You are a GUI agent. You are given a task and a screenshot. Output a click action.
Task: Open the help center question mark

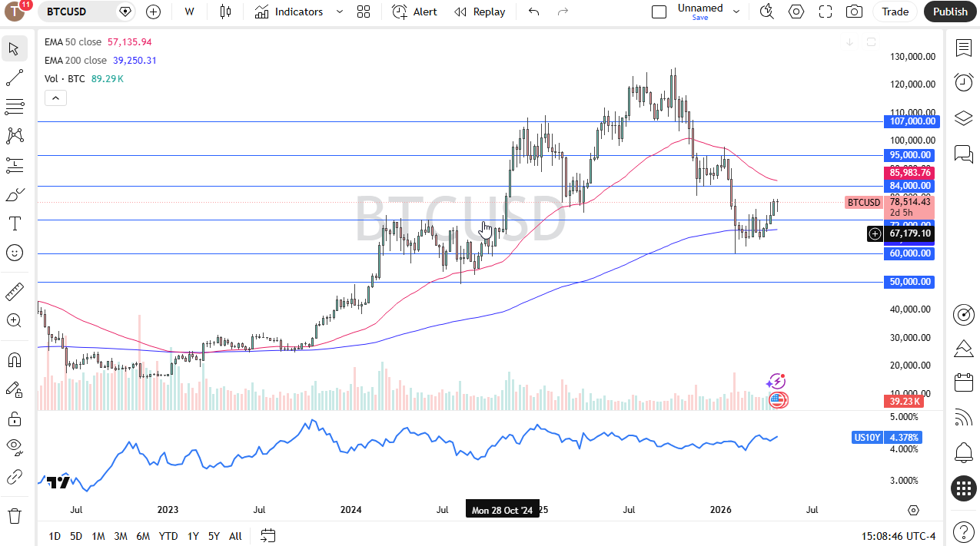point(963,531)
